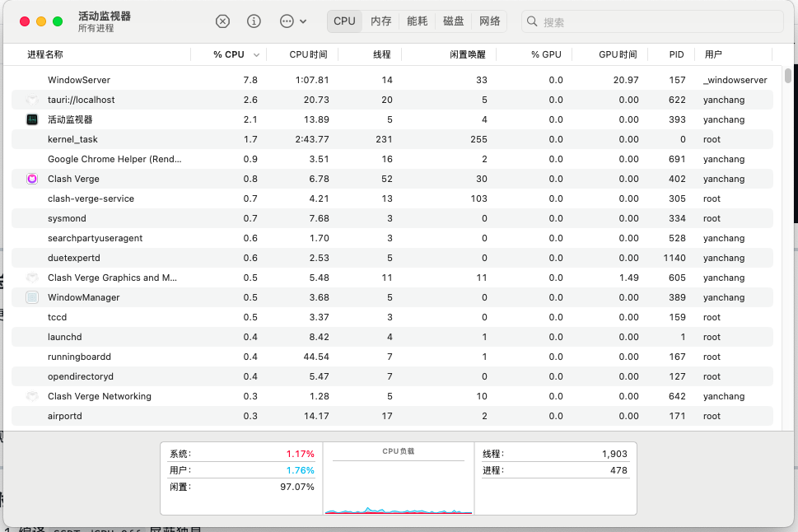This screenshot has width=798, height=532.
Task: Open process info with the ⓘ toolbar icon
Action: click(x=254, y=21)
